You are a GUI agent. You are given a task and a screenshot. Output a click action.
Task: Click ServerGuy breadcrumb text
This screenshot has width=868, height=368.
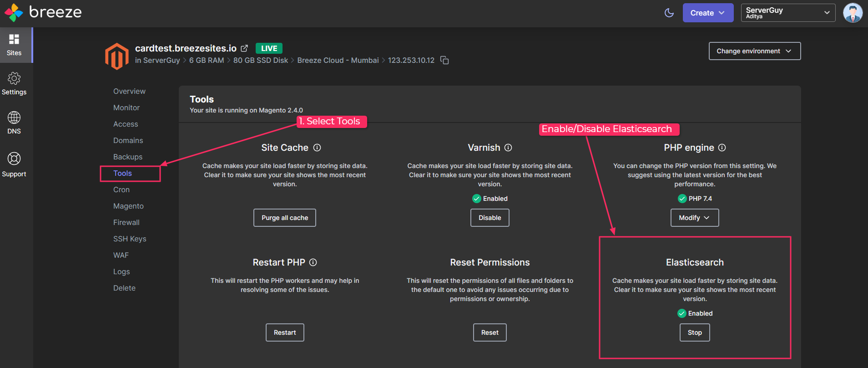(161, 60)
